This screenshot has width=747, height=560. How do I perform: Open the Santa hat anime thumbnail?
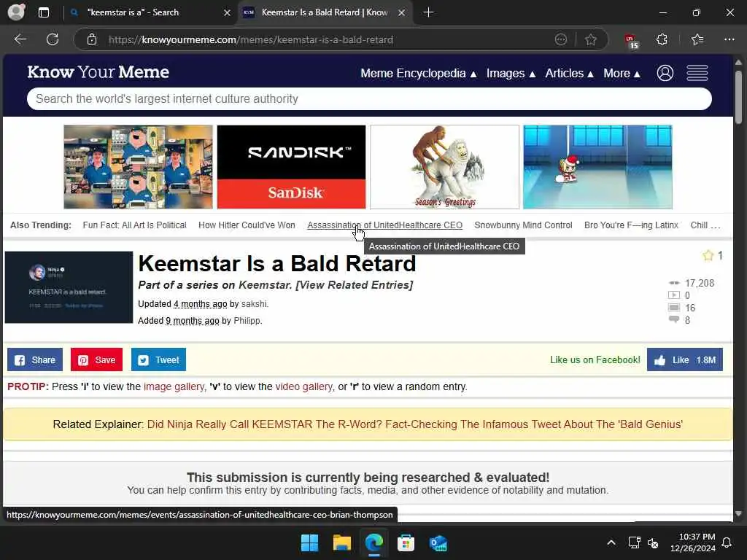point(597,167)
